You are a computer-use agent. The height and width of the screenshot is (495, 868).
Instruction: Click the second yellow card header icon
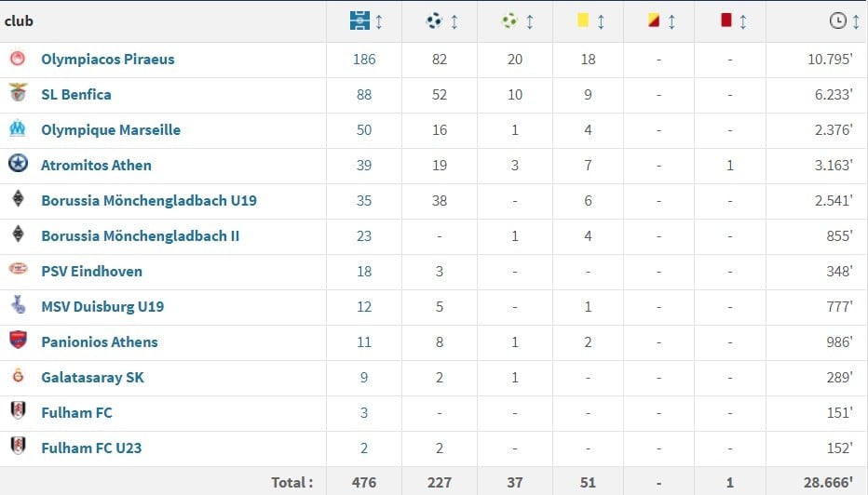click(654, 20)
